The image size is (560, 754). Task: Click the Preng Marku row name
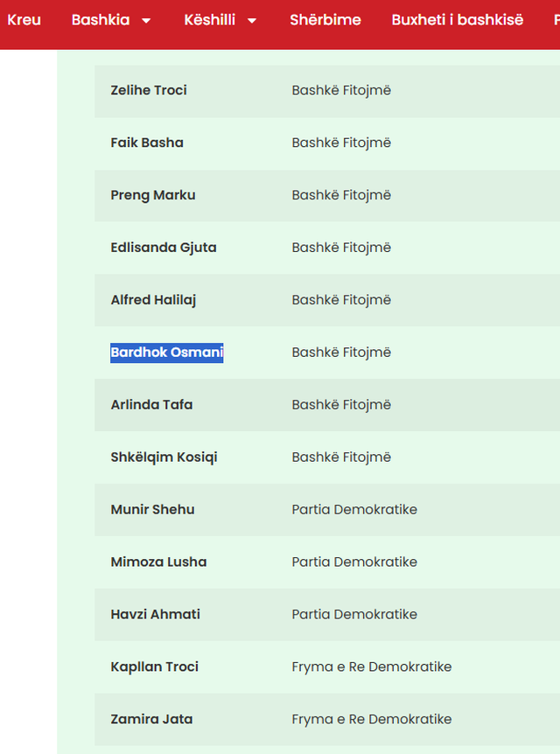coord(153,195)
